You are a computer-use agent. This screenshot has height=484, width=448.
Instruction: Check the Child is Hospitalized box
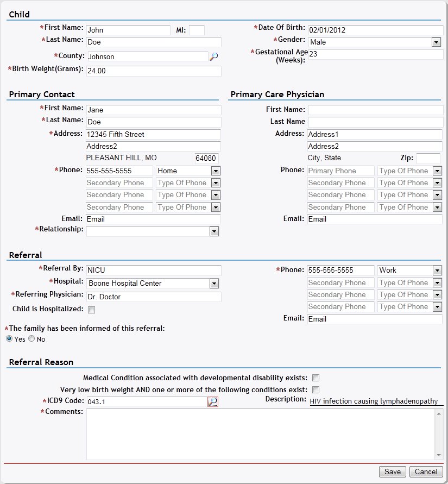92,310
